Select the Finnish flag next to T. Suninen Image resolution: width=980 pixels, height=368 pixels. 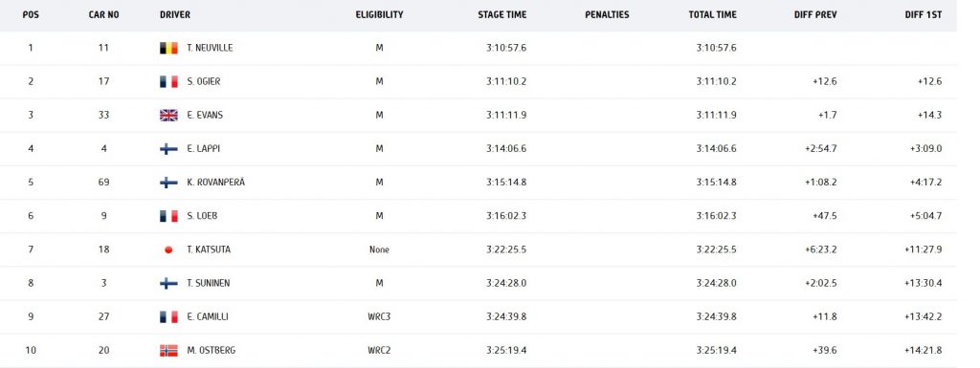point(168,284)
